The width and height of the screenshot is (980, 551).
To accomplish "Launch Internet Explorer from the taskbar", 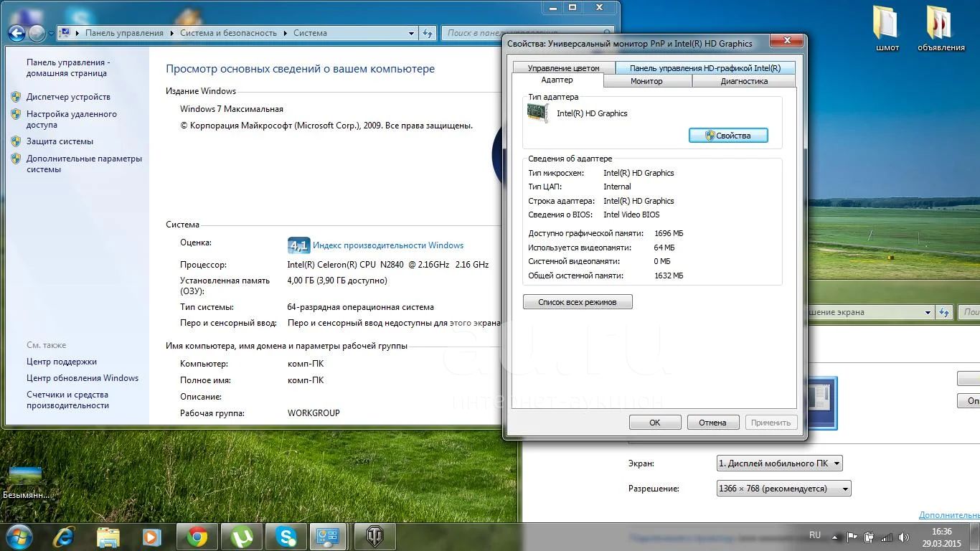I will 64,536.
